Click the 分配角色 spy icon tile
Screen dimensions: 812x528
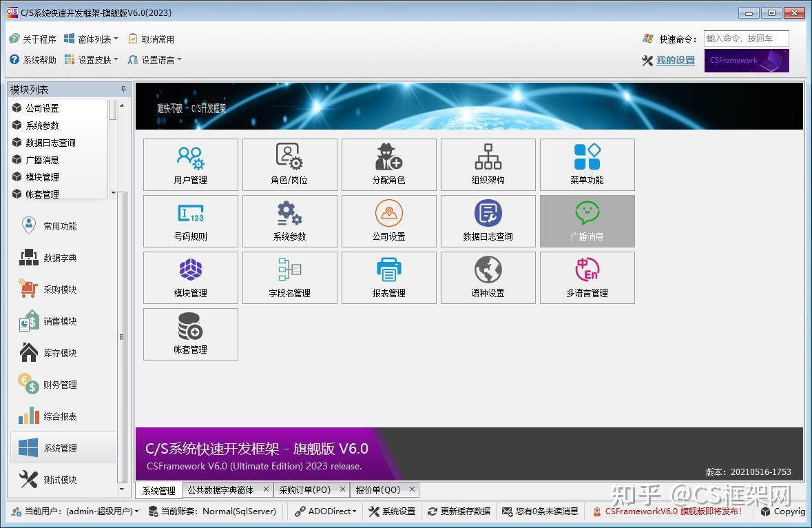click(388, 164)
